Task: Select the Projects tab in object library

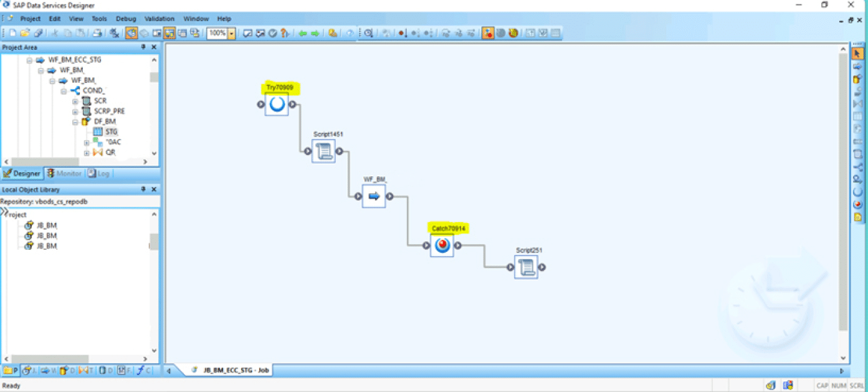Action: click(x=11, y=370)
